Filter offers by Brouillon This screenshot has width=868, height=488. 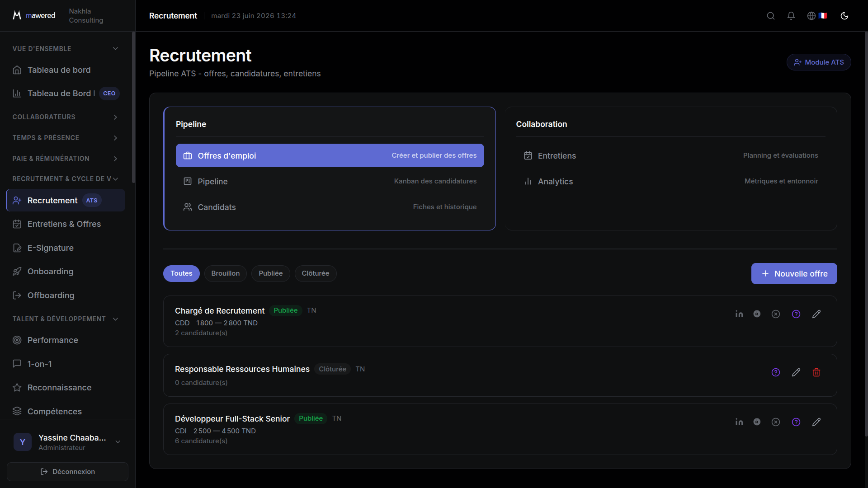coord(226,273)
